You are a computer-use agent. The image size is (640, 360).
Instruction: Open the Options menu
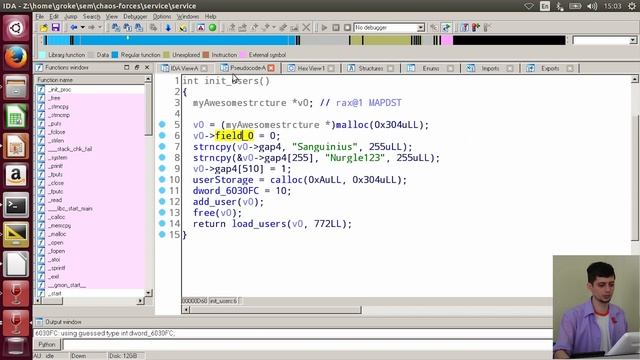(162, 16)
